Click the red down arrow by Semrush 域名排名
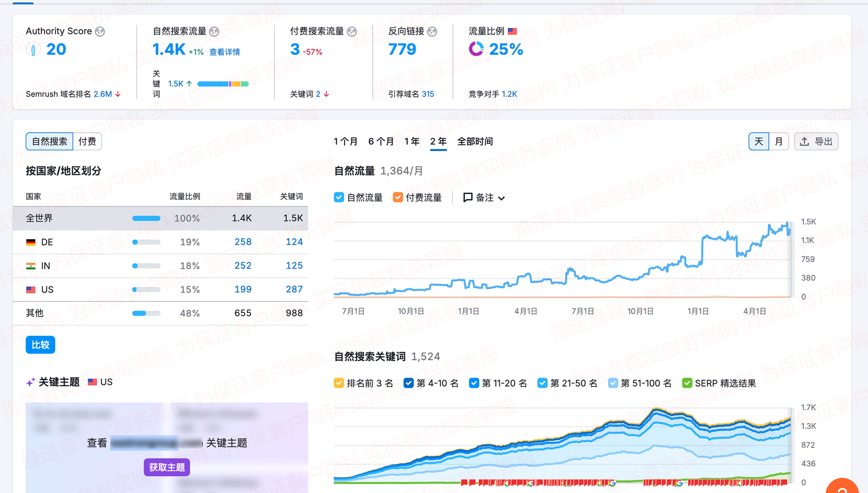 pos(118,94)
